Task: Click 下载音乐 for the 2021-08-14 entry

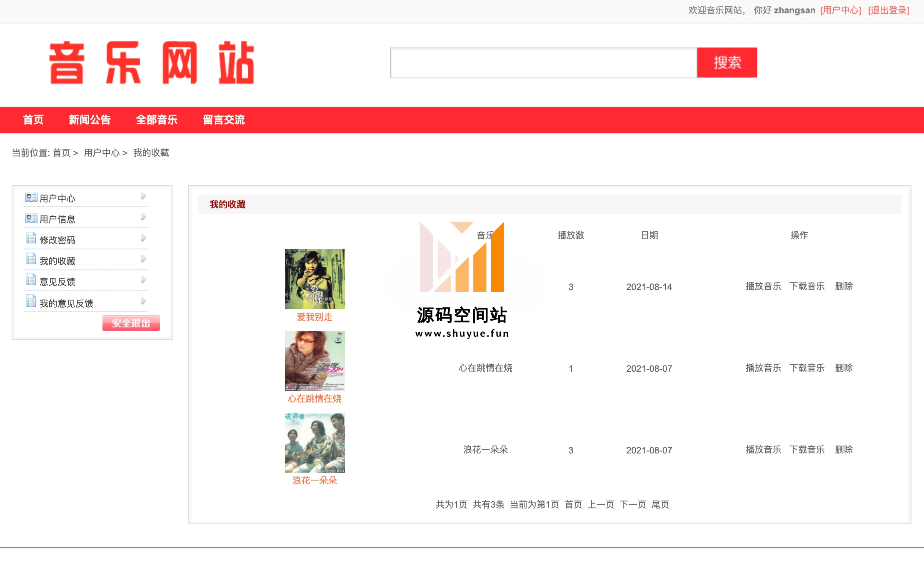Action: [x=807, y=286]
